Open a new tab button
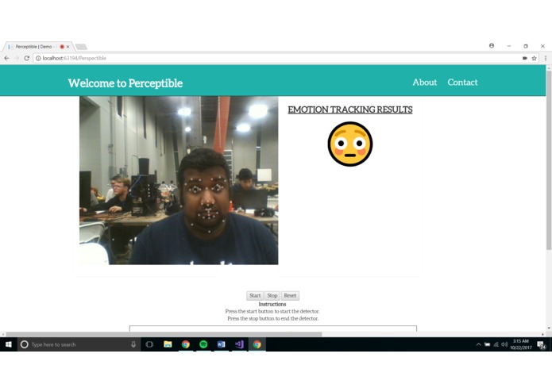This screenshot has width=552, height=392. click(x=81, y=47)
